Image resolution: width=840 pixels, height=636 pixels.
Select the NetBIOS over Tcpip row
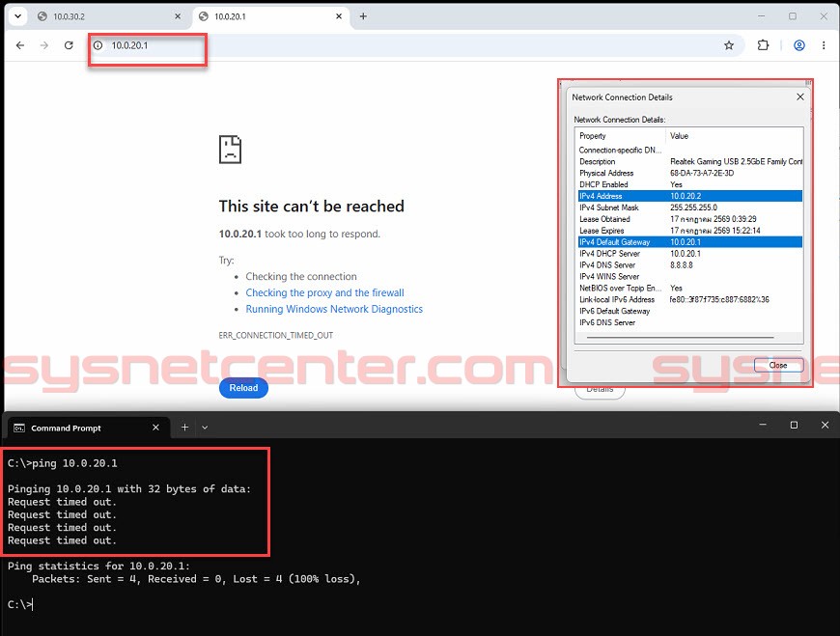point(690,288)
